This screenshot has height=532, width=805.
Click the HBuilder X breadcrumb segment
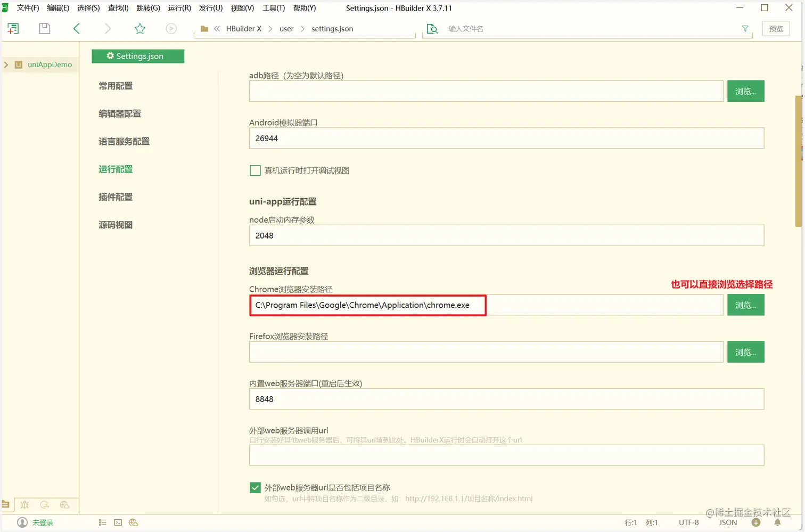[244, 29]
